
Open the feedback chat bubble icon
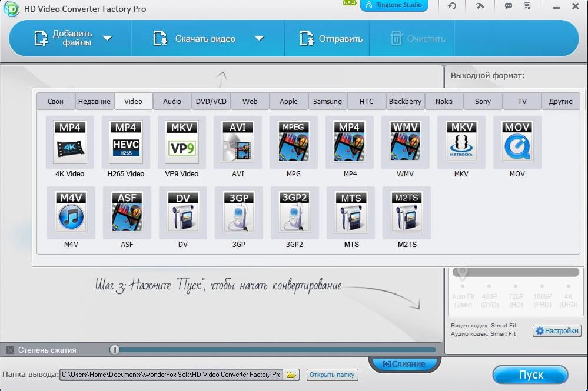[x=509, y=6]
